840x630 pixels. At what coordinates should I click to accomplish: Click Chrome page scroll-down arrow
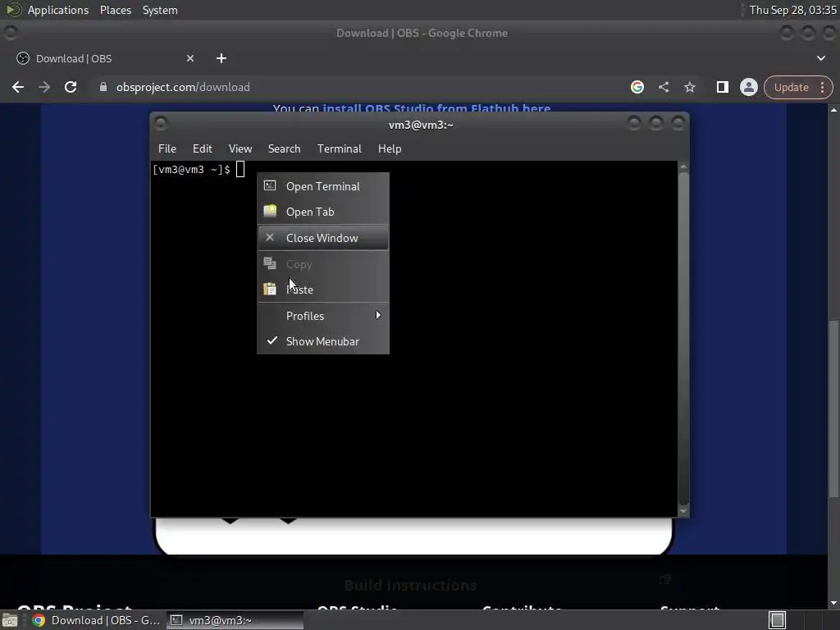833,603
